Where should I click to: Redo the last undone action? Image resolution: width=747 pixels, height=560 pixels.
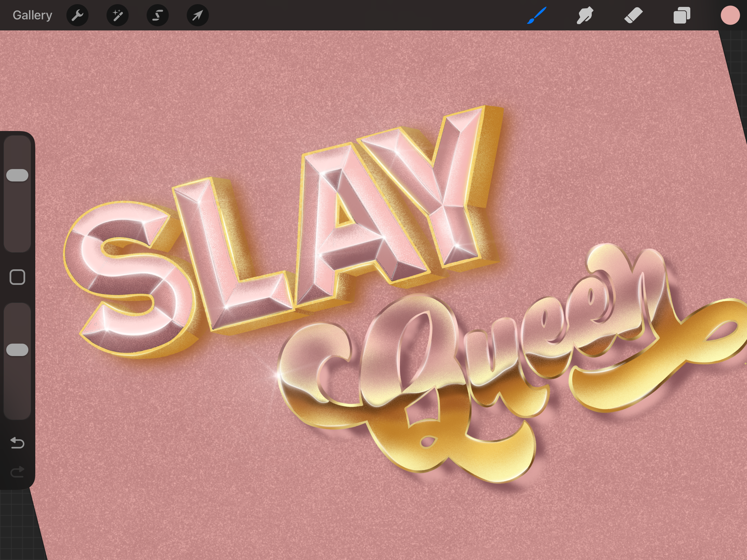tap(17, 472)
